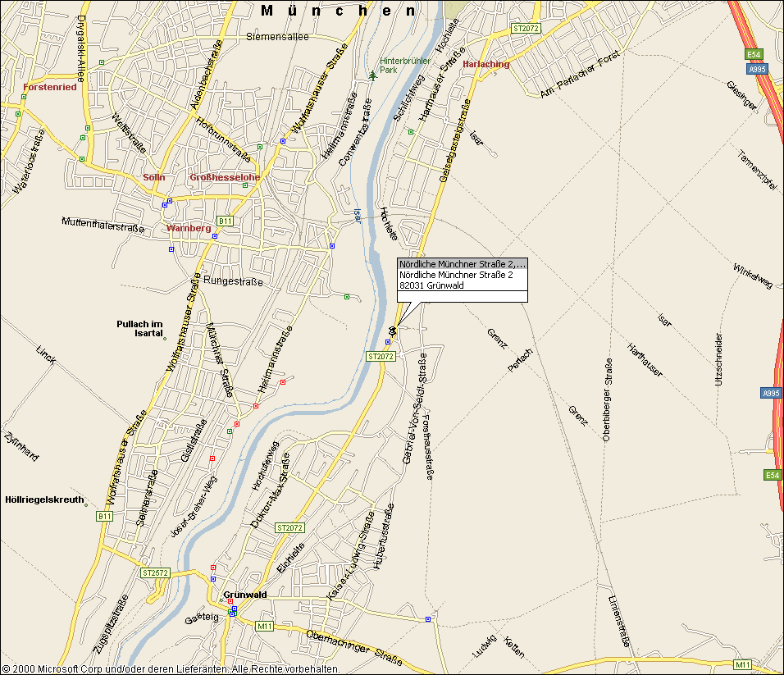Click the München city label
Viewport: 784px width, 675px height.
coord(339,11)
